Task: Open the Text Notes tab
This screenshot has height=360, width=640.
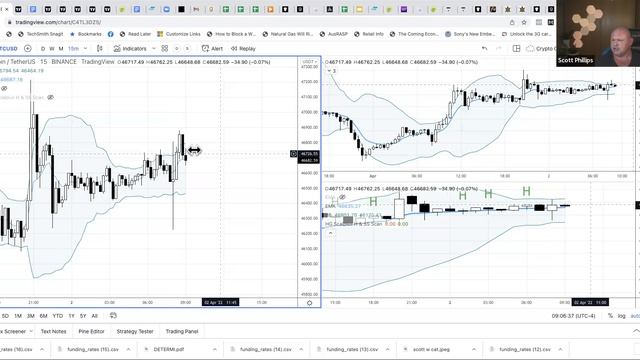Action: coord(53,331)
